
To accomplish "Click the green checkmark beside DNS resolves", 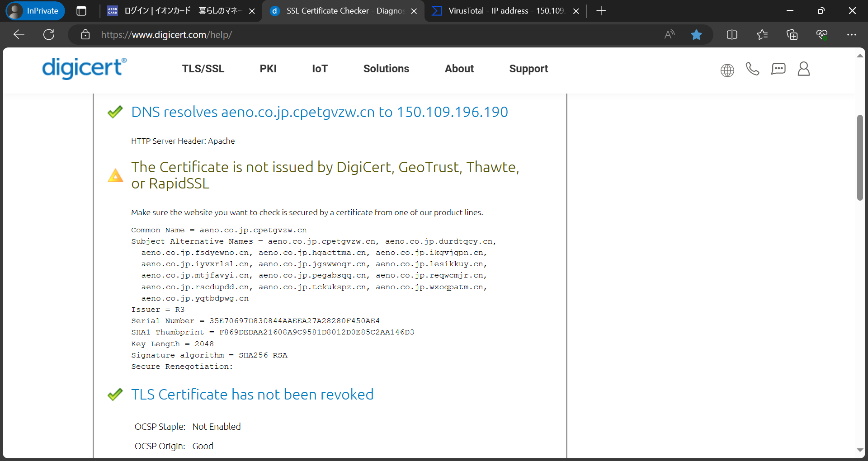I will click(x=115, y=112).
